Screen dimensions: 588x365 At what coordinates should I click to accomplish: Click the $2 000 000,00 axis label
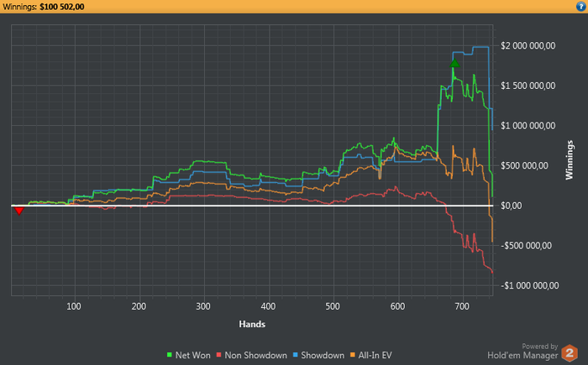(528, 45)
